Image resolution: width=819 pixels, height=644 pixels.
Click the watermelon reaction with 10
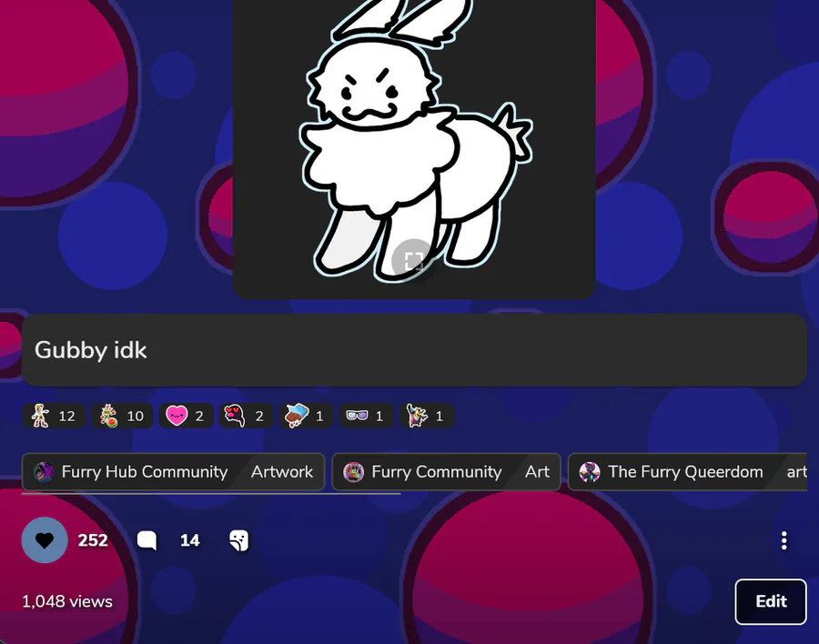click(x=122, y=416)
